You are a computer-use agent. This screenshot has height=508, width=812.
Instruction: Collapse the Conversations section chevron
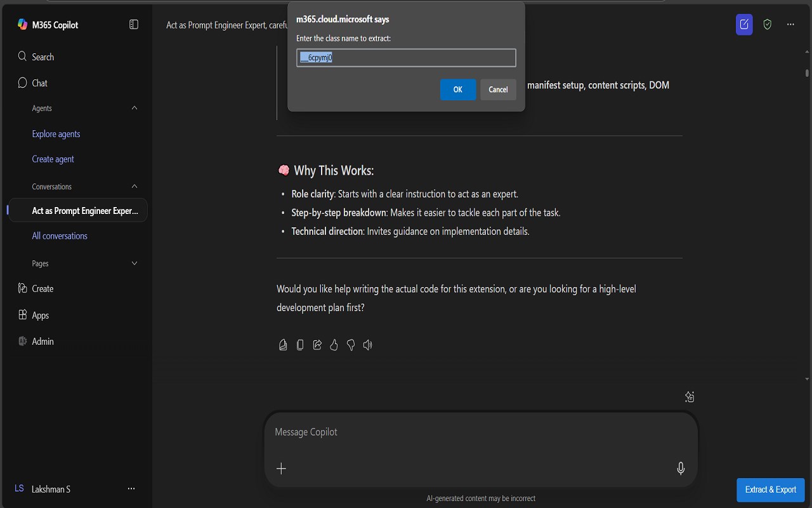point(134,186)
